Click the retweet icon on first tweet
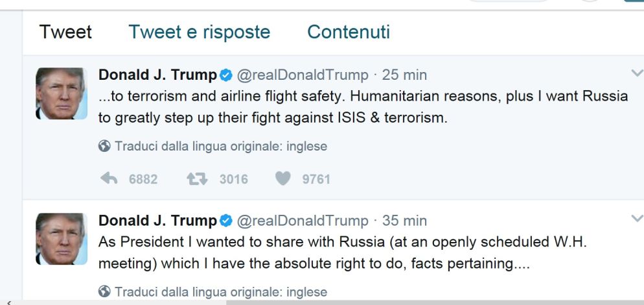 coord(196,178)
